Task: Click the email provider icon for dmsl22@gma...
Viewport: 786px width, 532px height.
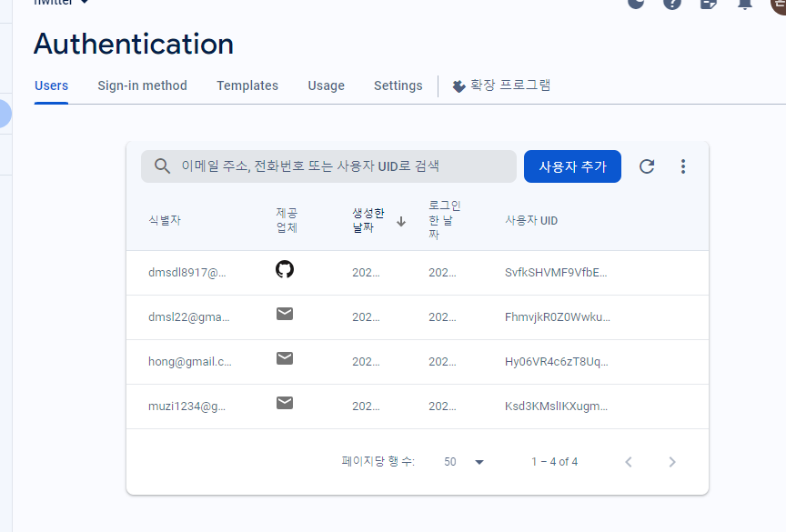Action: point(285,314)
